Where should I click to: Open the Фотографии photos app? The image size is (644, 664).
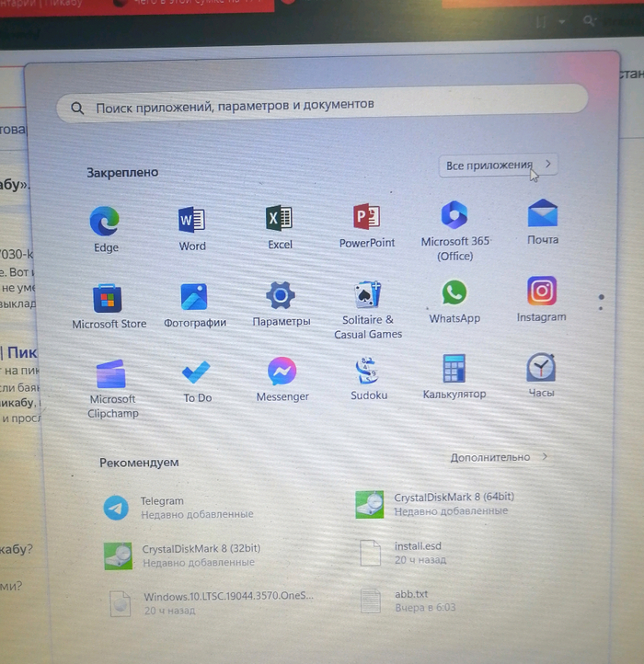(x=194, y=298)
